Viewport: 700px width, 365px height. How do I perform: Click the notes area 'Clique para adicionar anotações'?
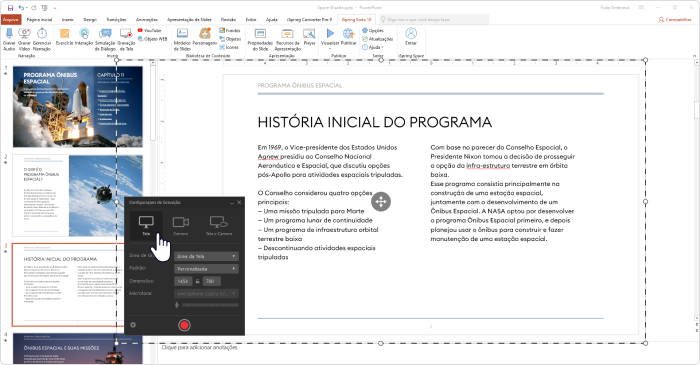click(x=200, y=347)
